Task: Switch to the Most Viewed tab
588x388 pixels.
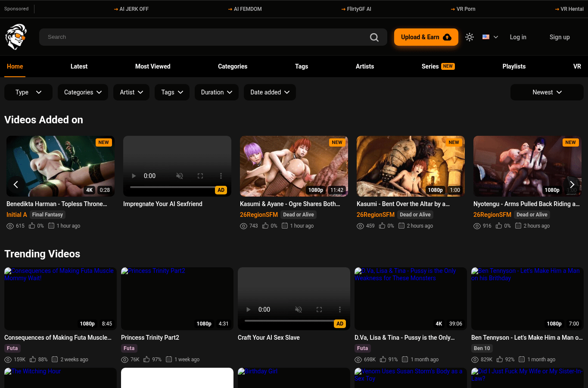Action: pyautogui.click(x=153, y=66)
